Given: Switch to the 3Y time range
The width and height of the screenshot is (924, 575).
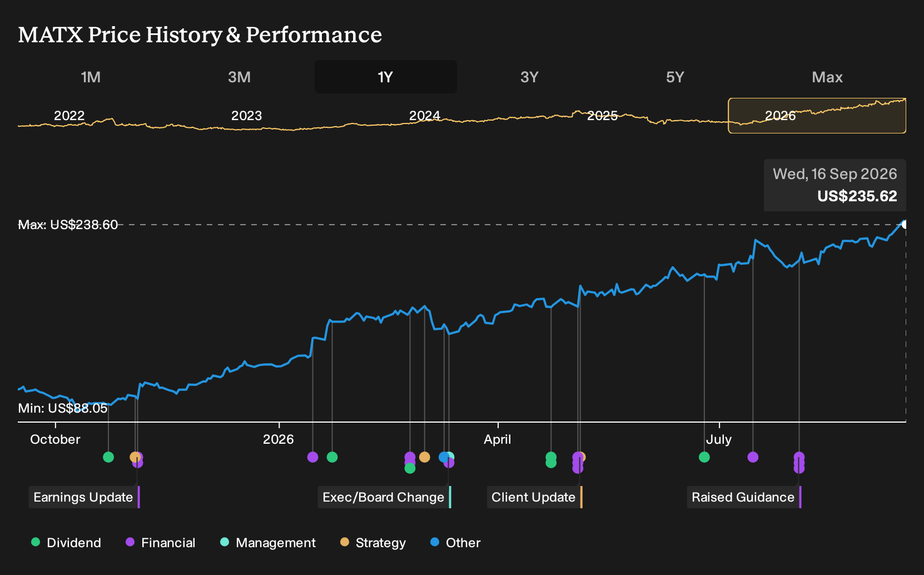Looking at the screenshot, I should coord(529,77).
